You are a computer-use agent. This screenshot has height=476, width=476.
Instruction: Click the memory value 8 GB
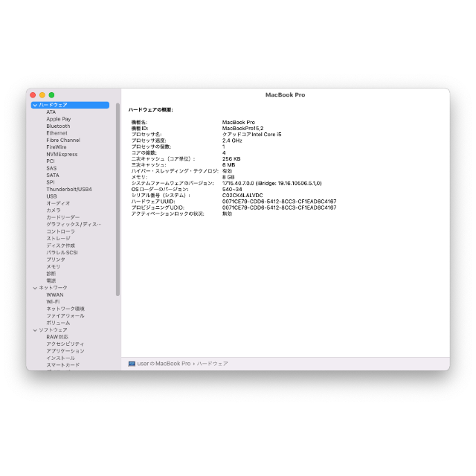[228, 177]
